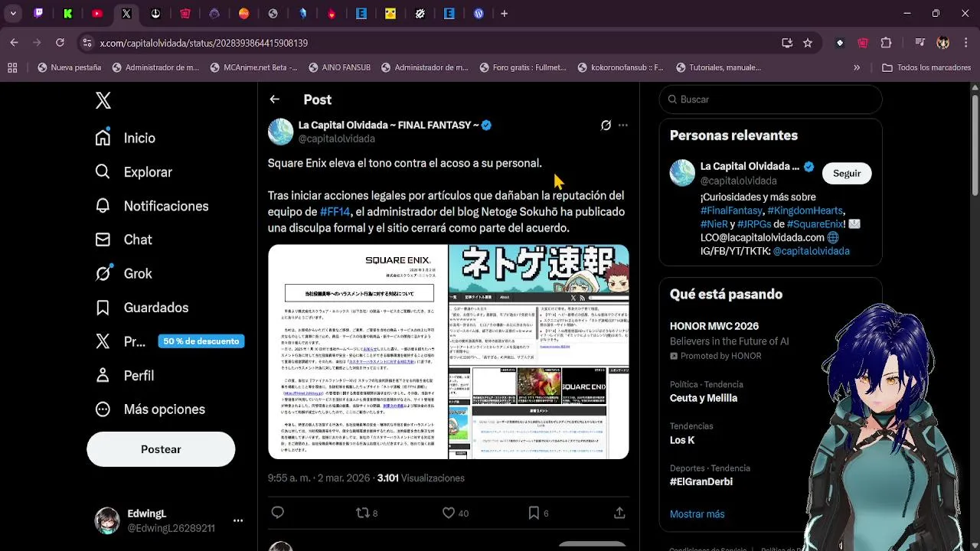Click the #NieR hashtag in bio
Image resolution: width=980 pixels, height=551 pixels.
714,224
